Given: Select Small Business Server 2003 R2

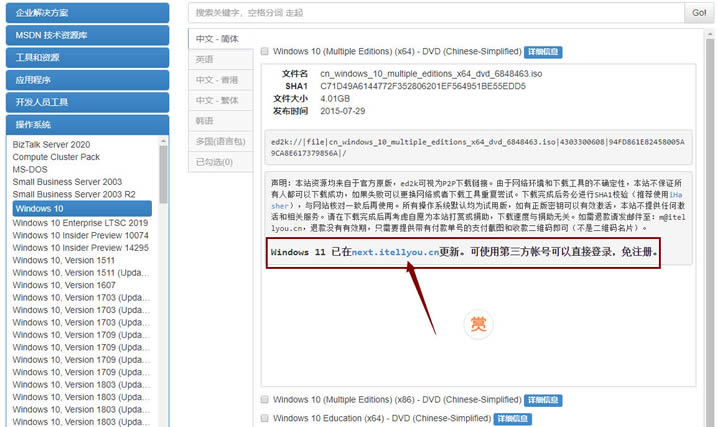Looking at the screenshot, I should pos(74,194).
